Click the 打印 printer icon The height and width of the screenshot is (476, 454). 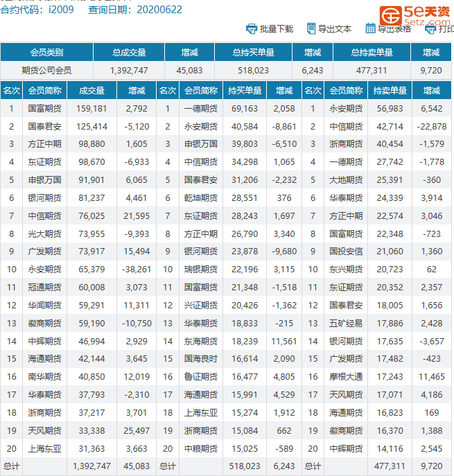(430, 29)
